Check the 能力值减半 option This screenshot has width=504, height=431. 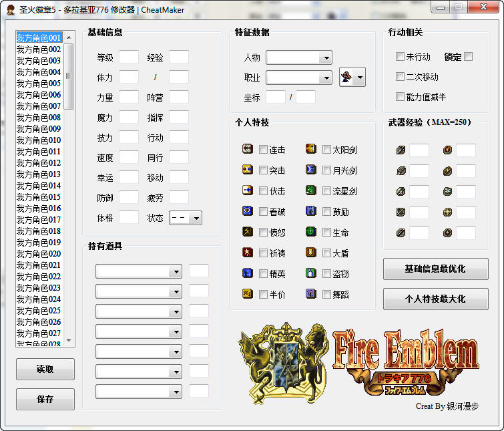click(400, 97)
